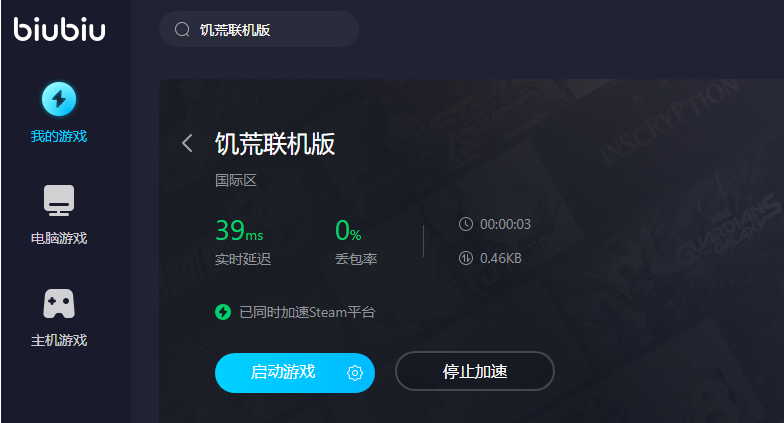Click the 39ms real-time latency readout
The width and height of the screenshot is (784, 423).
[239, 230]
